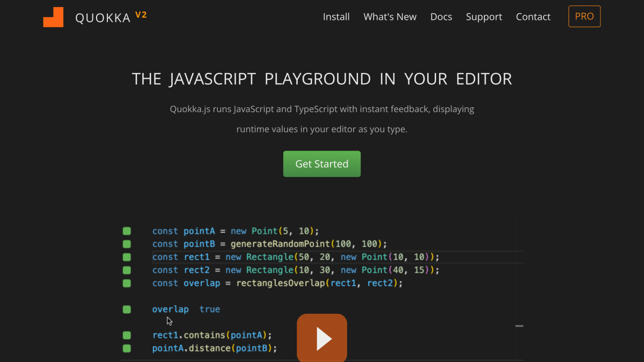Open the Contact page
The height and width of the screenshot is (362, 644).
click(533, 17)
